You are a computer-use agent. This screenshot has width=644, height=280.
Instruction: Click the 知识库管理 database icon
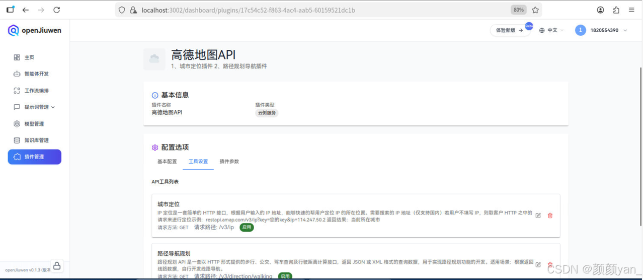click(x=17, y=141)
